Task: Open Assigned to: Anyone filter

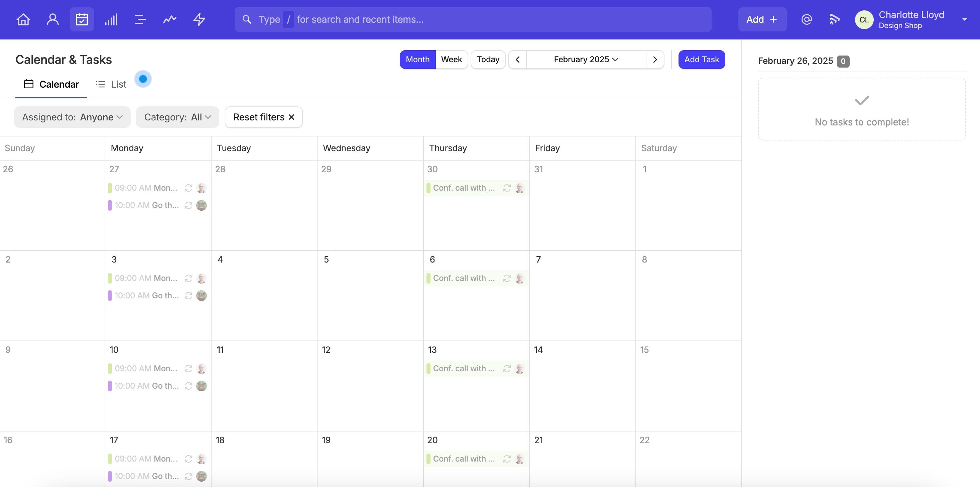Action: coord(72,117)
